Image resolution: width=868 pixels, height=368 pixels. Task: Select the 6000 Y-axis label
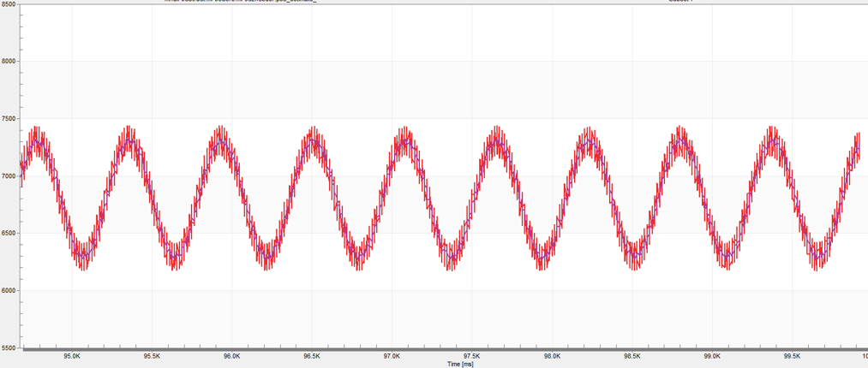[9, 291]
